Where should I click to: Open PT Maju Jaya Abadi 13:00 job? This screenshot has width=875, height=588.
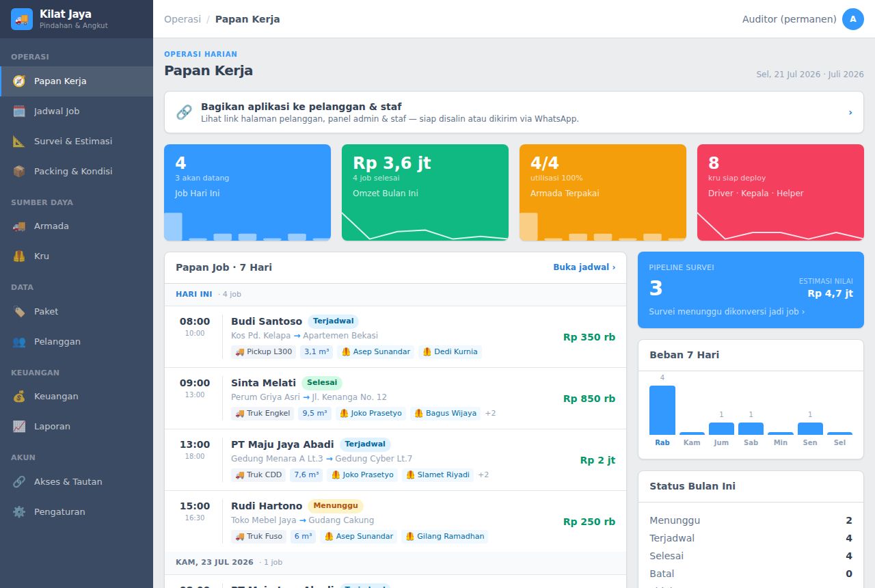point(395,460)
